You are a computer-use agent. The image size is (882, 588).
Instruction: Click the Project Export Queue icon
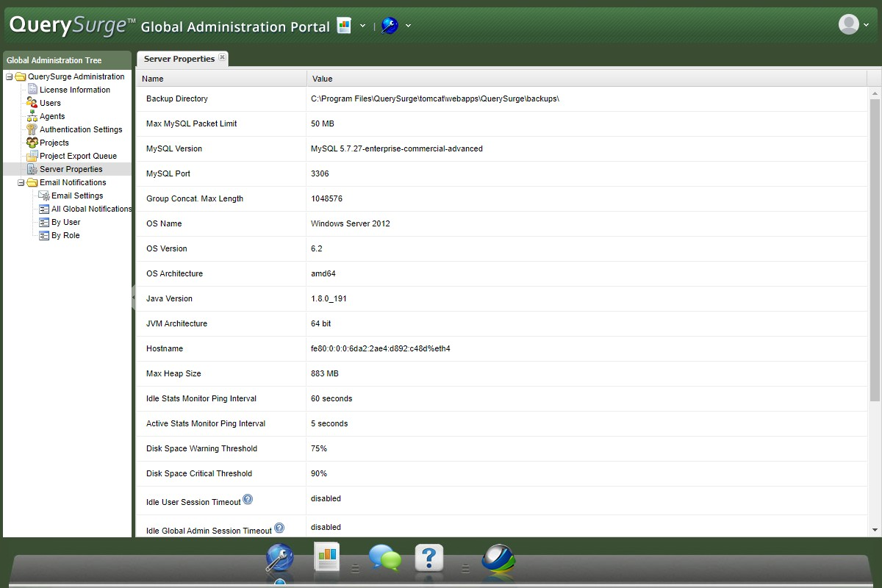(x=32, y=156)
